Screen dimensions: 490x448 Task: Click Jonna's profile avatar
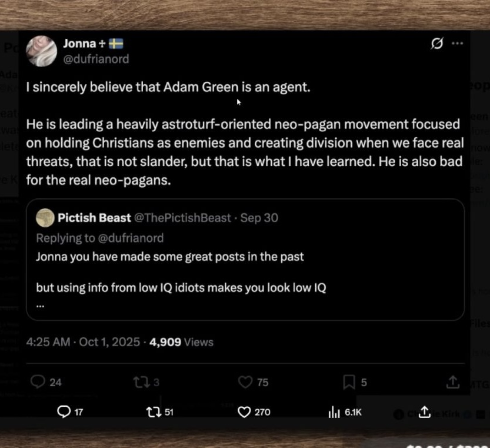point(42,51)
